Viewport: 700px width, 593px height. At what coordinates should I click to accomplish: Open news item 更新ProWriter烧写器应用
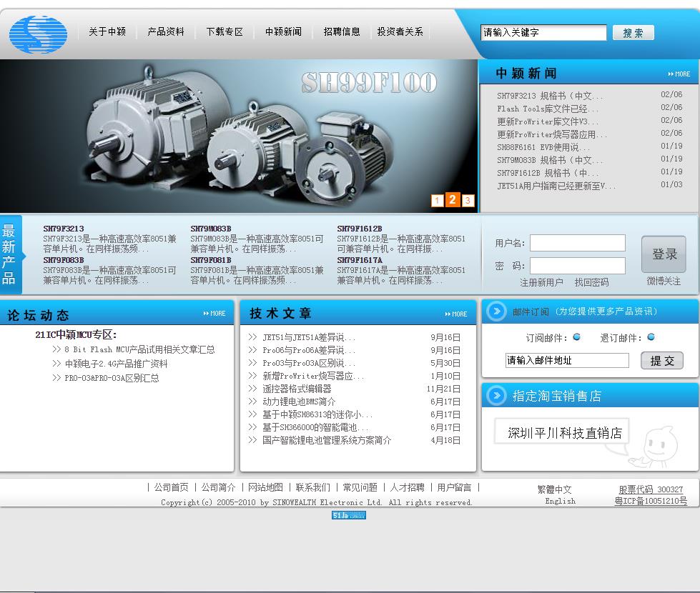pyautogui.click(x=552, y=134)
